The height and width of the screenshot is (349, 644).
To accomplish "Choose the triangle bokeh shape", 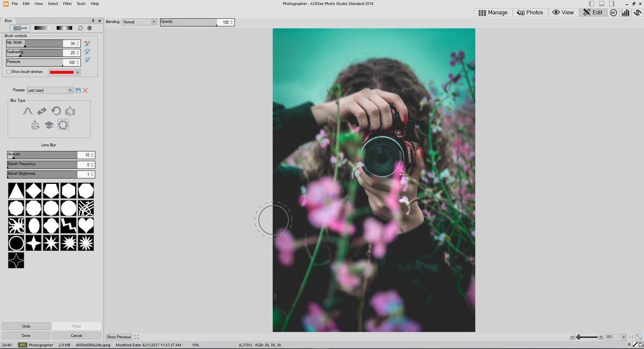I will point(16,191).
